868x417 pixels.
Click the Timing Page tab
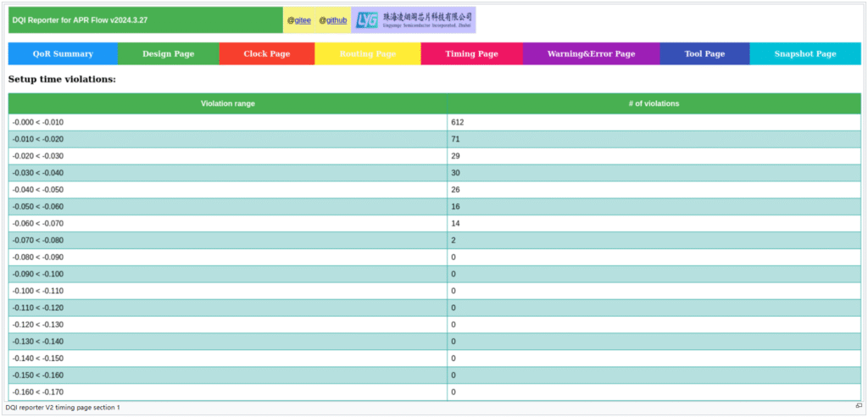(x=471, y=53)
